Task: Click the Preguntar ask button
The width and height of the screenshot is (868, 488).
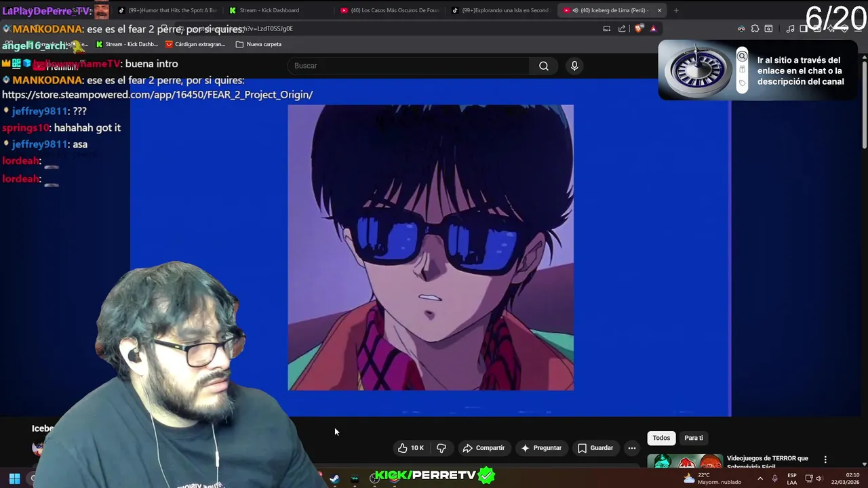Action: [x=541, y=448]
